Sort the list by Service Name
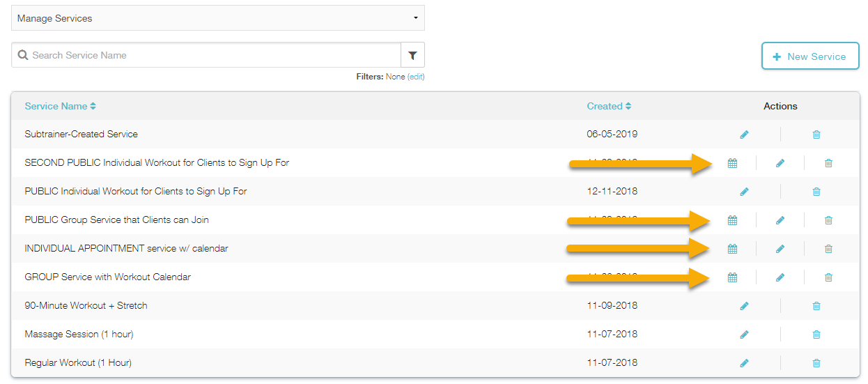Image resolution: width=868 pixels, height=384 pixels. (x=60, y=107)
